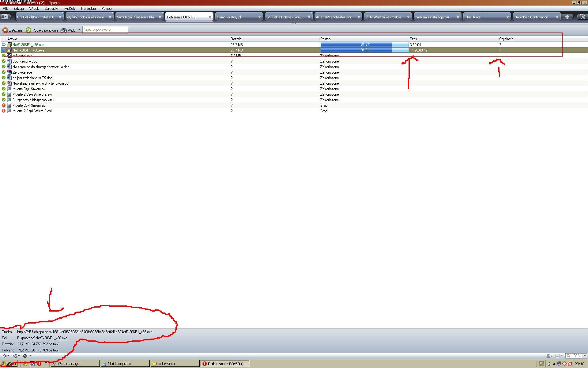The height and width of the screenshot is (368, 588).
Task: Click the first NetFx20SP1_x86.exe progress bar
Action: (364, 45)
